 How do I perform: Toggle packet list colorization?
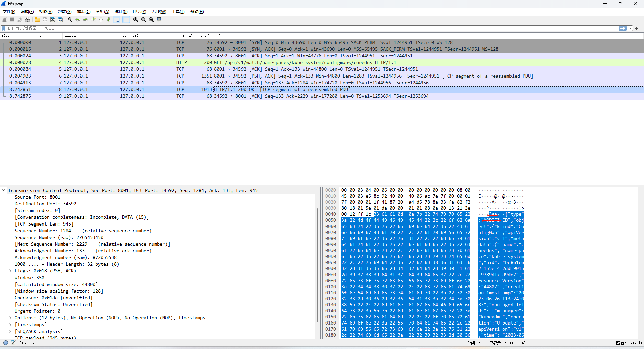126,20
